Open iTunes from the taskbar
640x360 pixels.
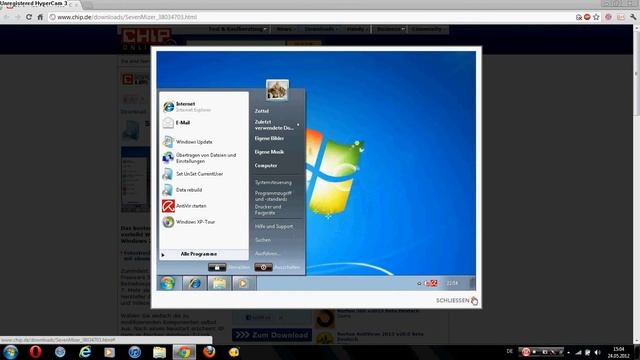pyautogui.click(x=134, y=352)
